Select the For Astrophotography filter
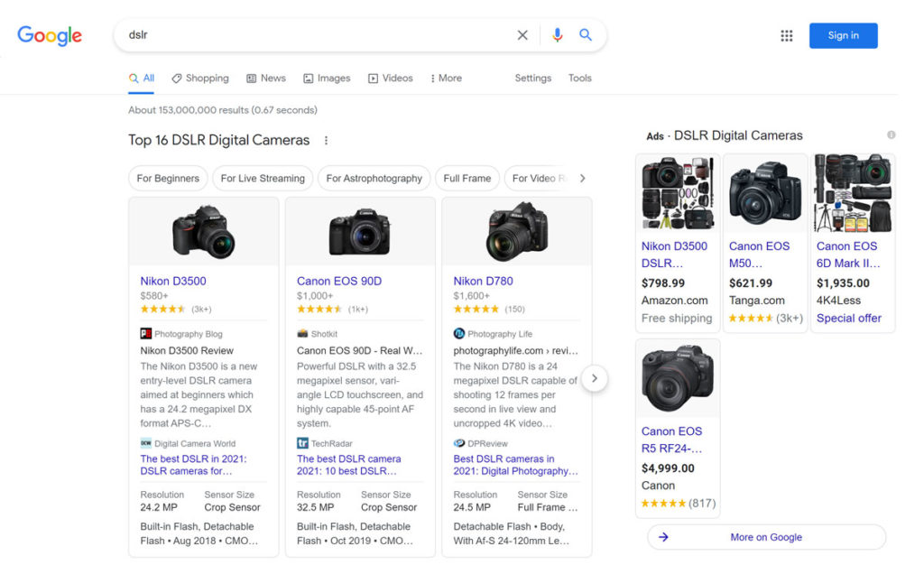Image resolution: width=924 pixels, height=565 pixels. point(374,178)
